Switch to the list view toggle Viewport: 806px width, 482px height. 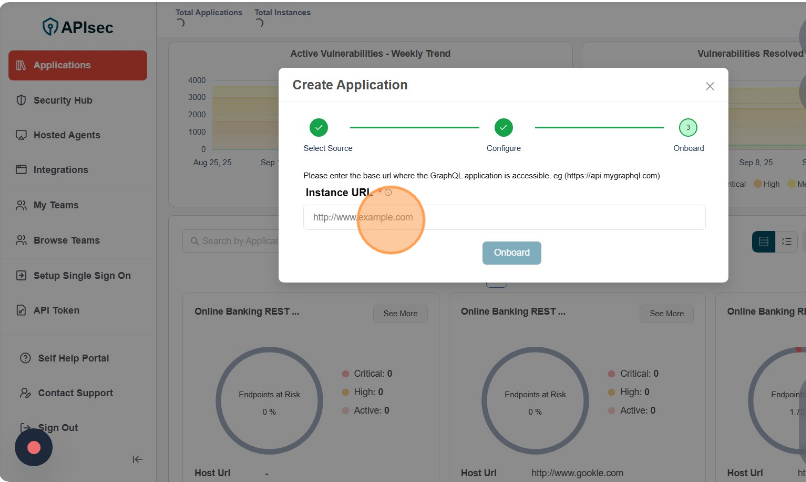pos(787,241)
